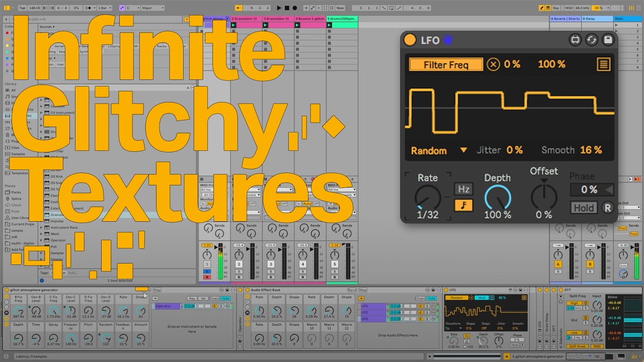Click the Spray macro knob
Image resolution: width=644 pixels, height=362 pixels.
pyautogui.click(x=53, y=337)
